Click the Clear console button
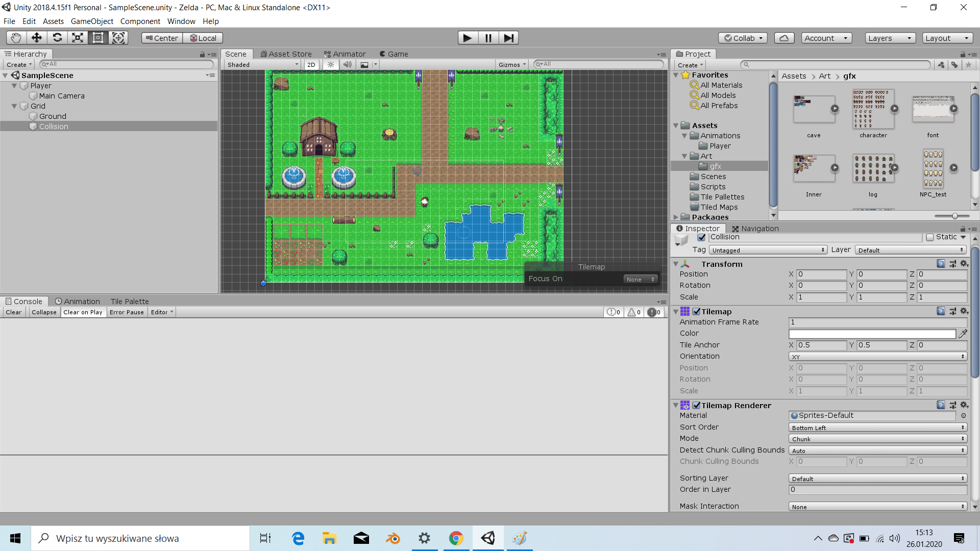This screenshot has width=980, height=551. [x=14, y=312]
